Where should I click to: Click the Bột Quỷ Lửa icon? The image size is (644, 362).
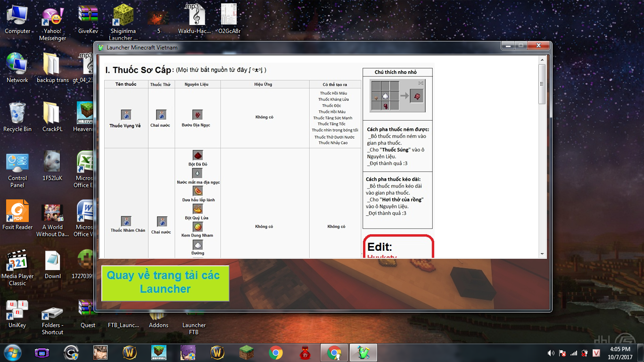click(x=198, y=209)
